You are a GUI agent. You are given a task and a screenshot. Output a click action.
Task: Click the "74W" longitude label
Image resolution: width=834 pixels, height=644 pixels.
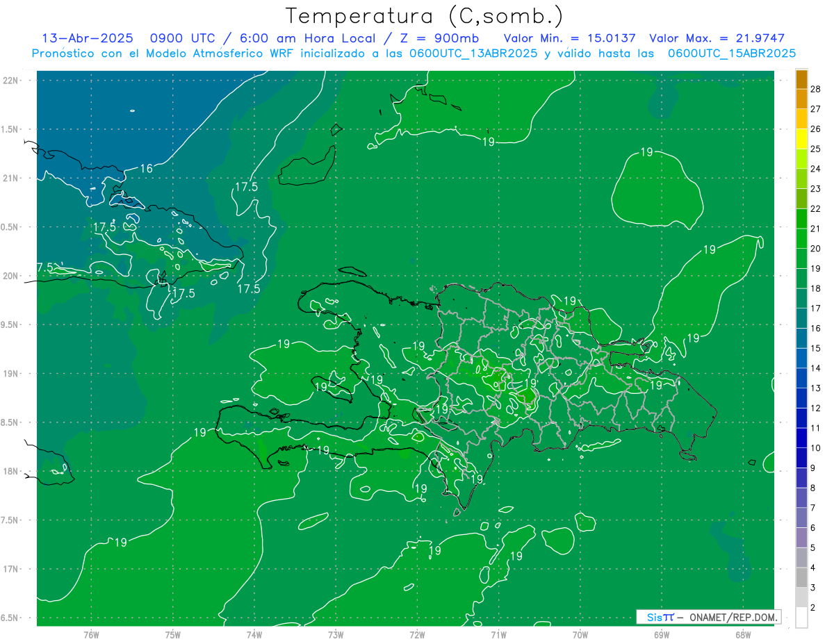point(254,634)
